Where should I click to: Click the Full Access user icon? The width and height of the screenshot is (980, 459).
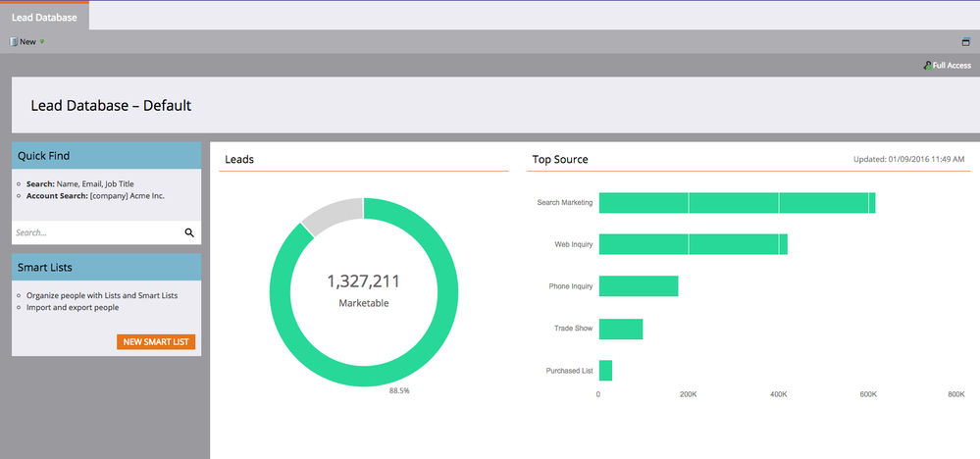coord(927,65)
